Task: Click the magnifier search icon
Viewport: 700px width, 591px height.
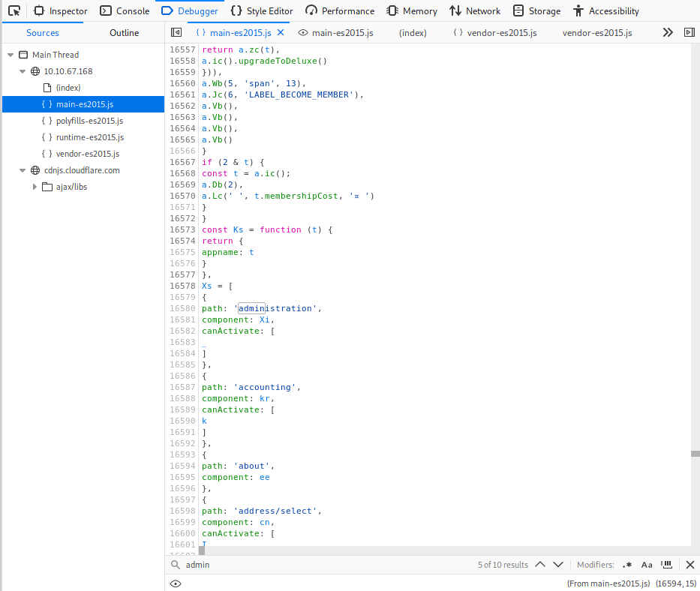Action: [176, 565]
